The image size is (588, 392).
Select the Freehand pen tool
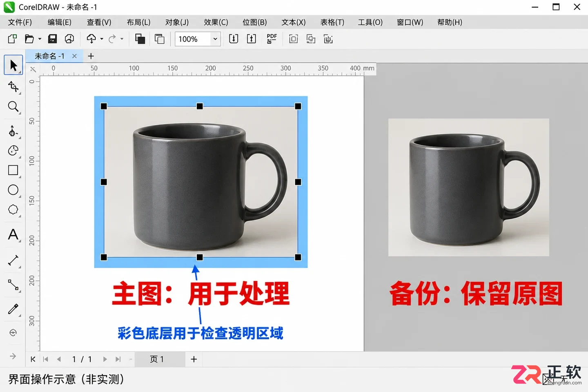pyautogui.click(x=13, y=131)
